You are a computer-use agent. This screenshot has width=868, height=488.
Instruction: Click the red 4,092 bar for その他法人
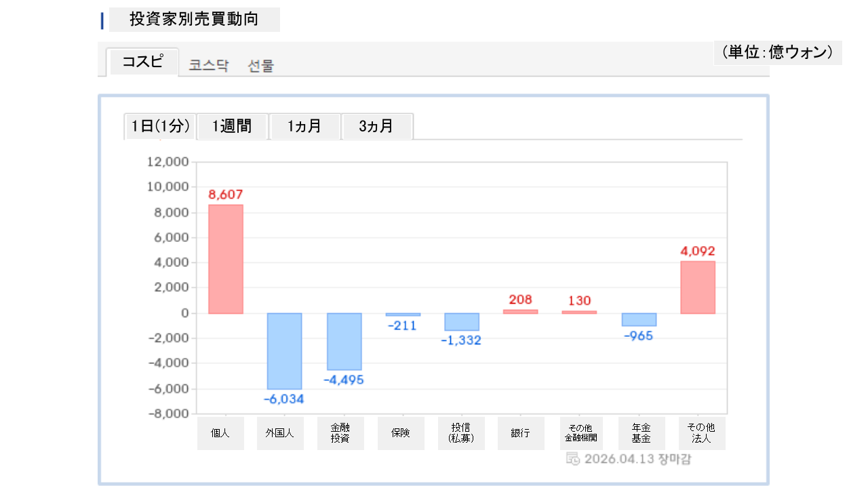click(x=698, y=287)
